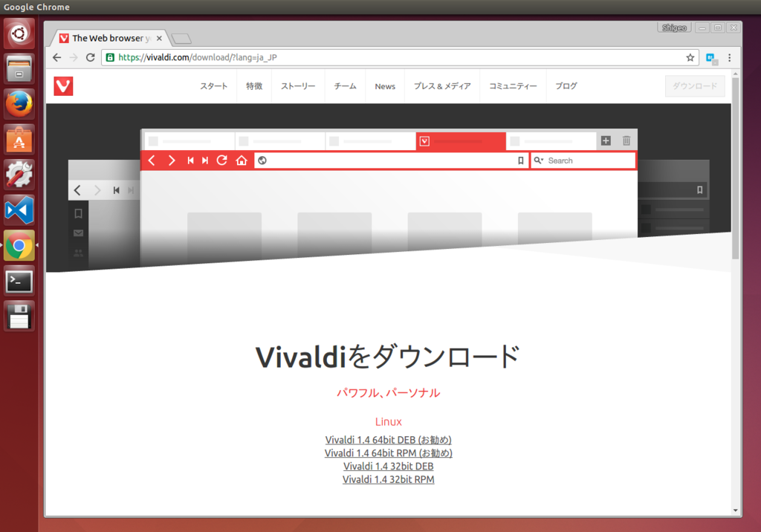Click the 'パワフル、パーソナル' subtitle text
761x532 pixels.
pyautogui.click(x=388, y=393)
